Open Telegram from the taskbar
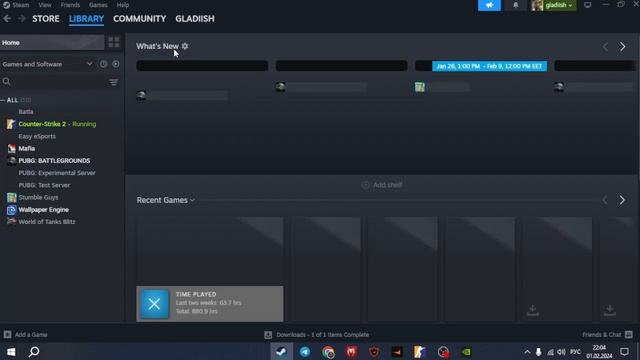The width and height of the screenshot is (640, 360). 305,352
